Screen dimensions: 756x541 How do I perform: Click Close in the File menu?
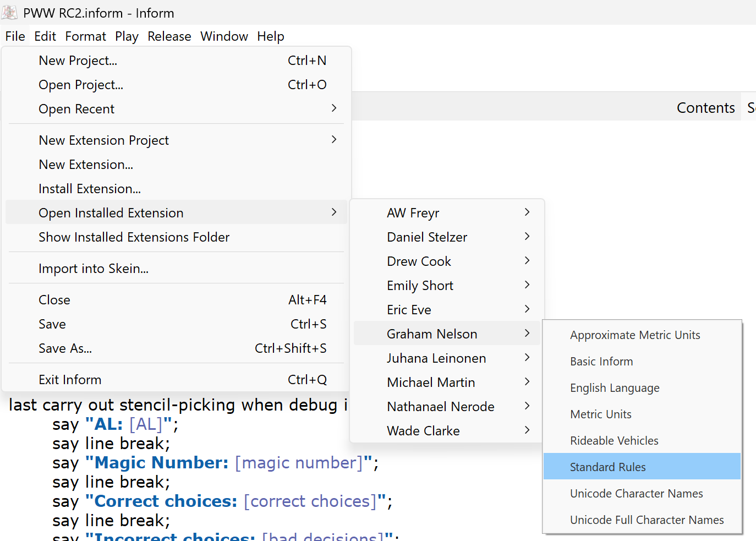pos(176,300)
